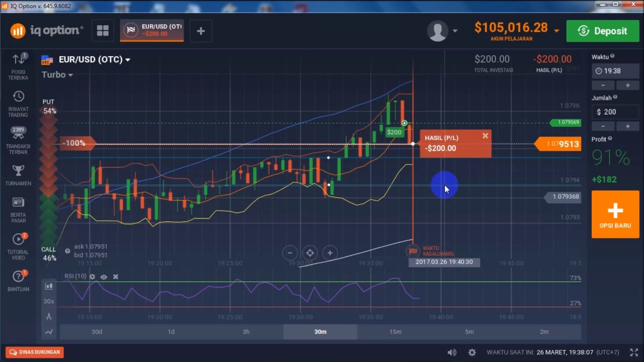Click the 1.079569 green price label
Screen dimensions: 644x362
(x=566, y=122)
